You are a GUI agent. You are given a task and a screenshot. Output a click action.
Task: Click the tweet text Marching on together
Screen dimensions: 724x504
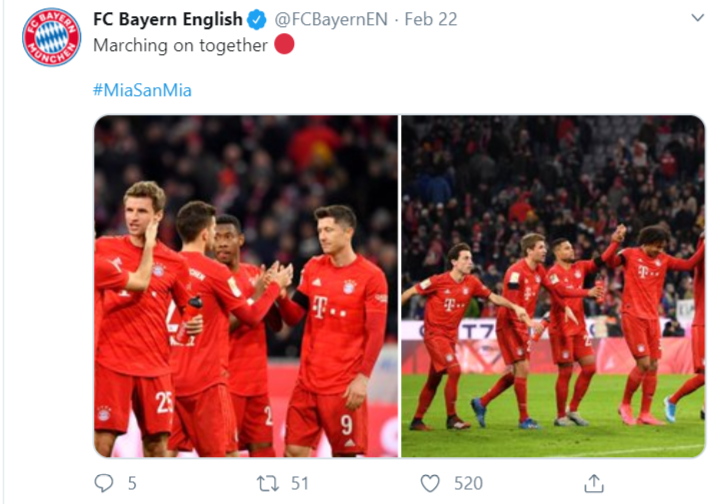(181, 45)
